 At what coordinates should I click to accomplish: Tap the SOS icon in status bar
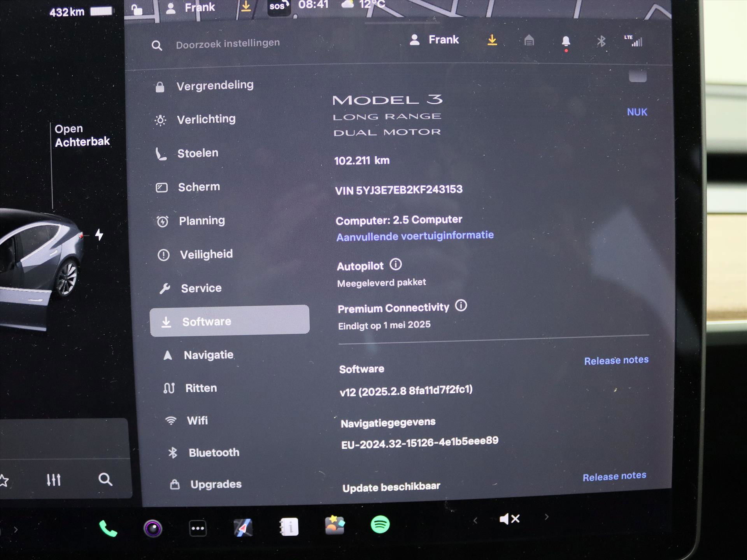click(279, 7)
